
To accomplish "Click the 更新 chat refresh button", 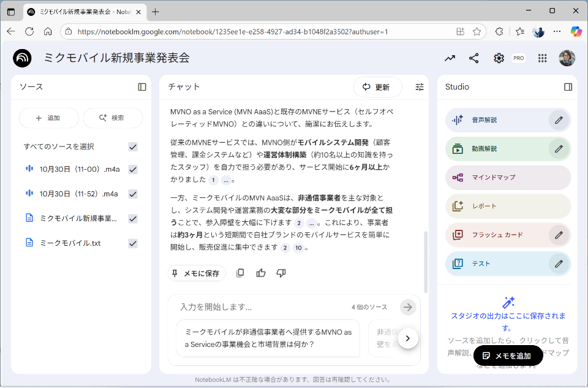I will click(377, 87).
